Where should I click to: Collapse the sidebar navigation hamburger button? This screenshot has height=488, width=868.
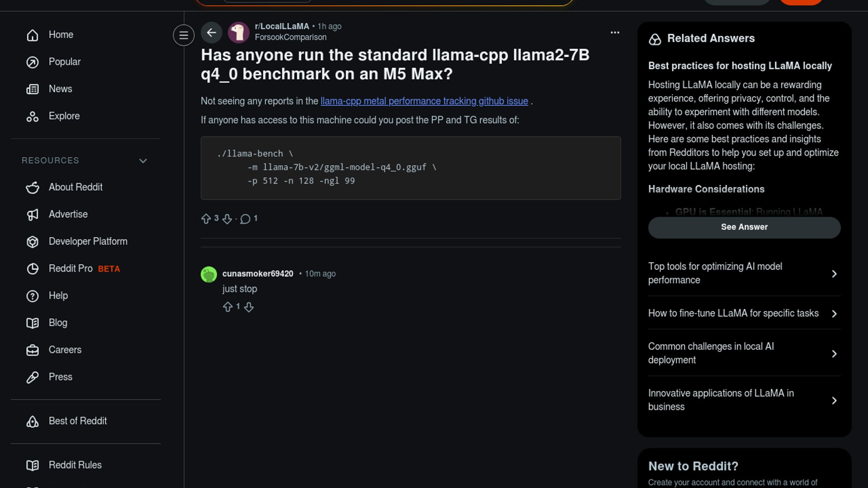(184, 35)
